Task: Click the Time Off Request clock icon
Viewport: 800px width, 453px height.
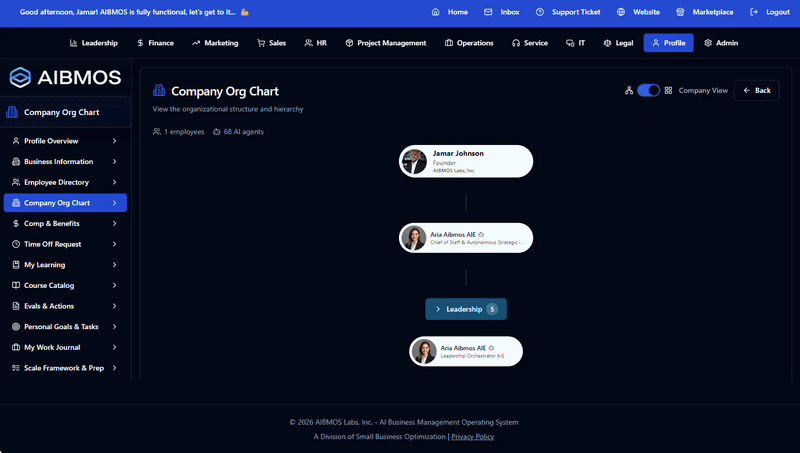Action: (x=16, y=244)
